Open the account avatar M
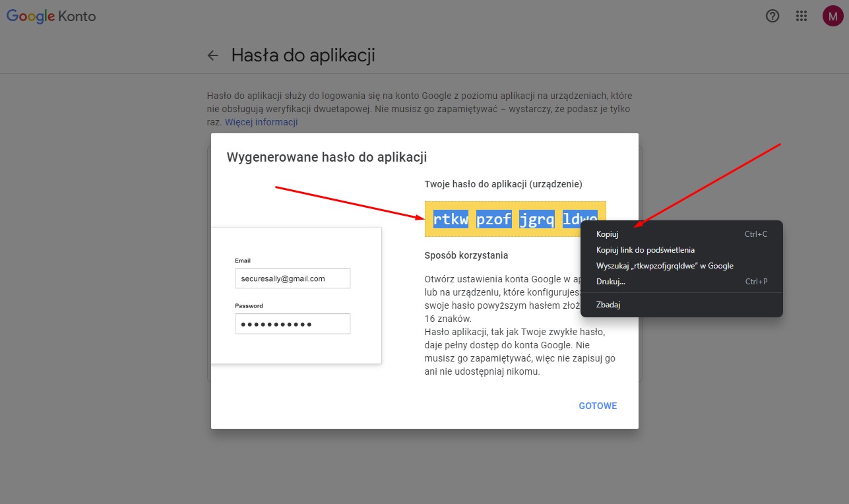The width and height of the screenshot is (849, 504). point(833,16)
